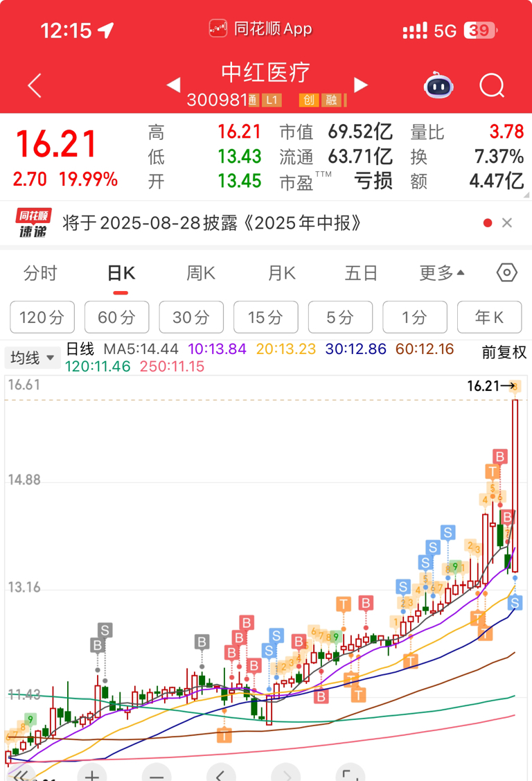
Task: Choose the 15分 period button
Action: coord(266,317)
